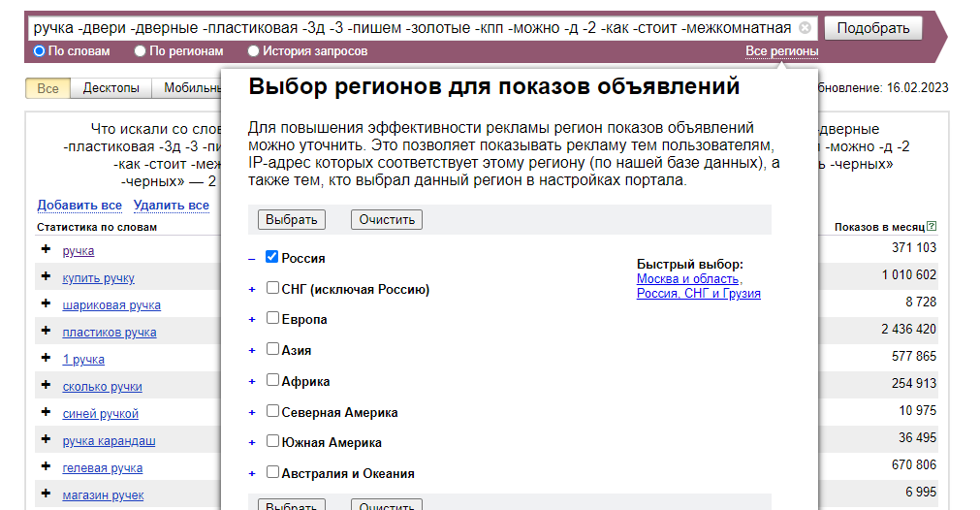
Task: Switch to the 'Все' devices tab
Action: (47, 88)
